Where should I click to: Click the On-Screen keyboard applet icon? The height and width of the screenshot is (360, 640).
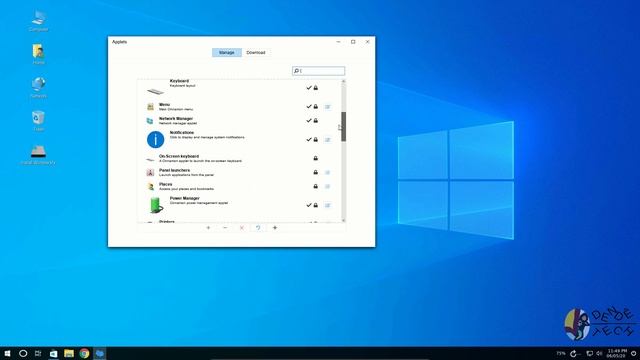pyautogui.click(x=150, y=159)
